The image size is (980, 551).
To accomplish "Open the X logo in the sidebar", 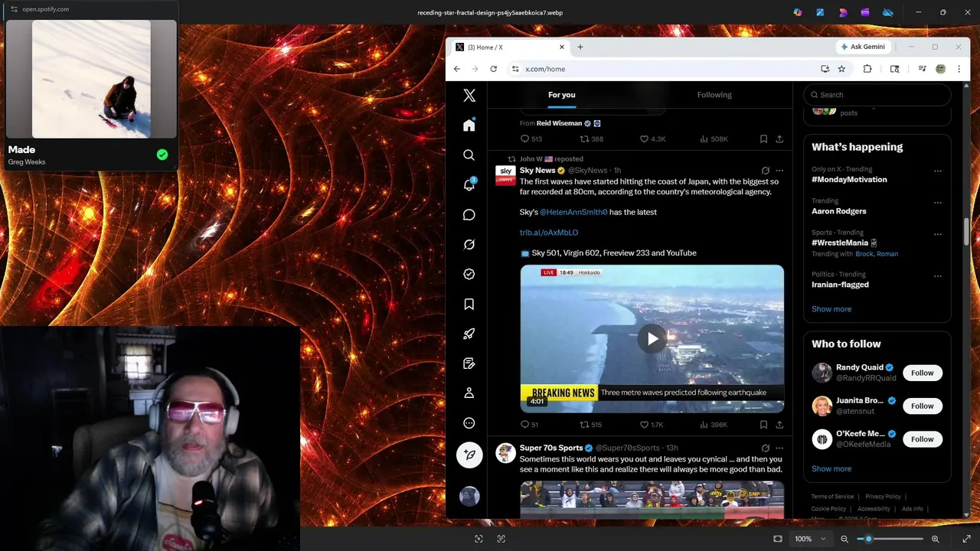I will click(x=469, y=96).
